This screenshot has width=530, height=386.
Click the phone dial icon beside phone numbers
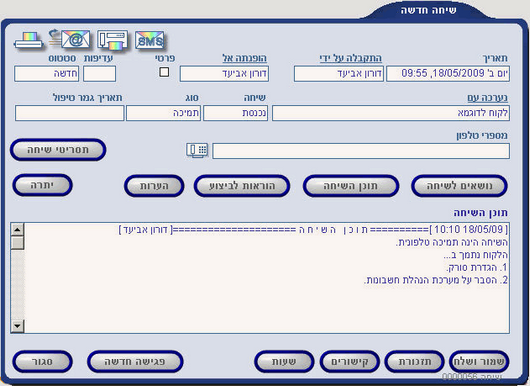pos(197,150)
